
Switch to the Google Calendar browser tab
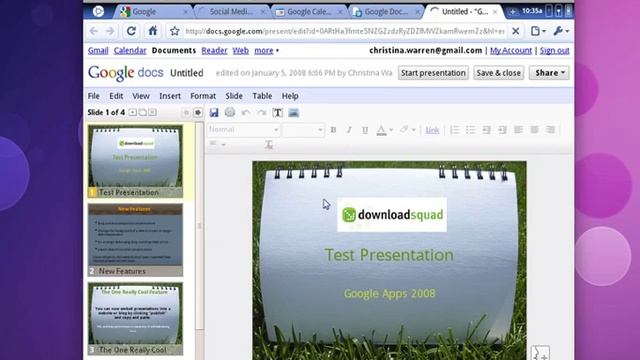coord(309,12)
